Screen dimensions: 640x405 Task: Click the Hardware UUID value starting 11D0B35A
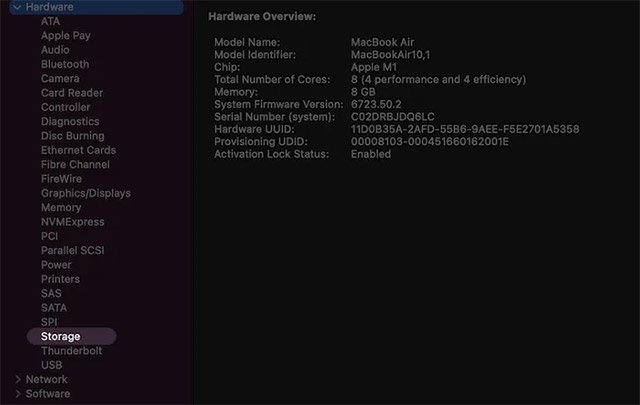point(465,129)
